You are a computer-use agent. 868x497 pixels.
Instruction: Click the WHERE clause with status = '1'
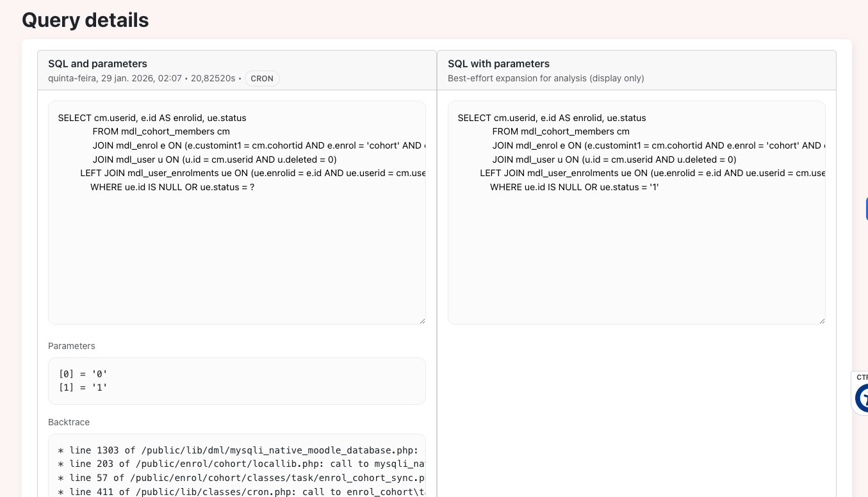point(575,187)
